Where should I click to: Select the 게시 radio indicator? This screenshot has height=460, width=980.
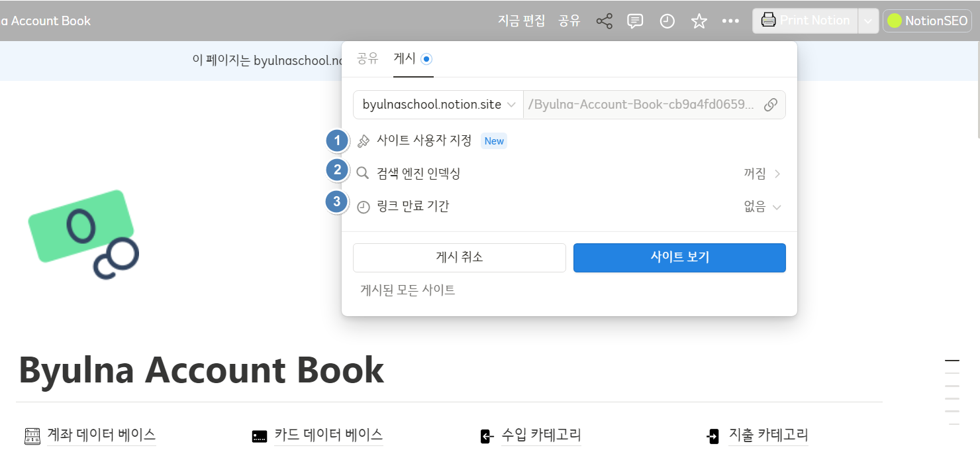click(x=426, y=58)
